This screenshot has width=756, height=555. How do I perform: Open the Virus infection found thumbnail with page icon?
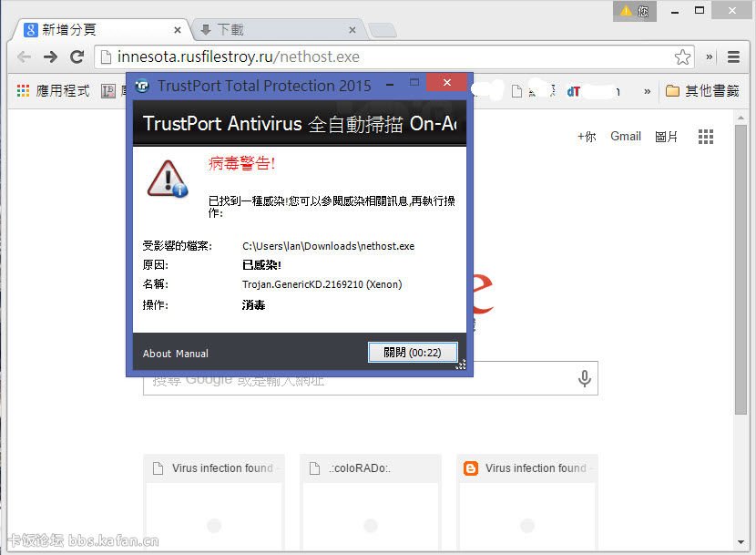pos(214,502)
